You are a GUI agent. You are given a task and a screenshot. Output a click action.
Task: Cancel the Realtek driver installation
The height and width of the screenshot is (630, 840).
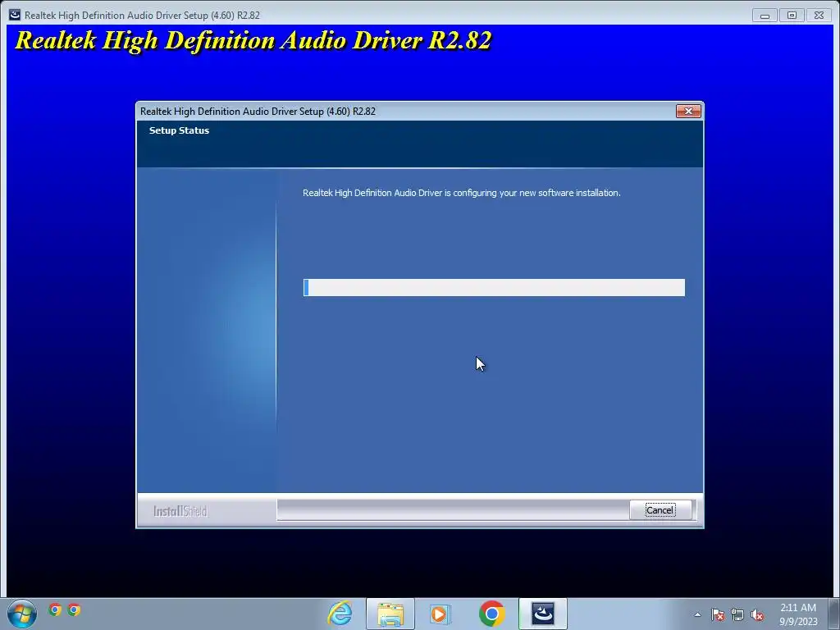(x=660, y=510)
